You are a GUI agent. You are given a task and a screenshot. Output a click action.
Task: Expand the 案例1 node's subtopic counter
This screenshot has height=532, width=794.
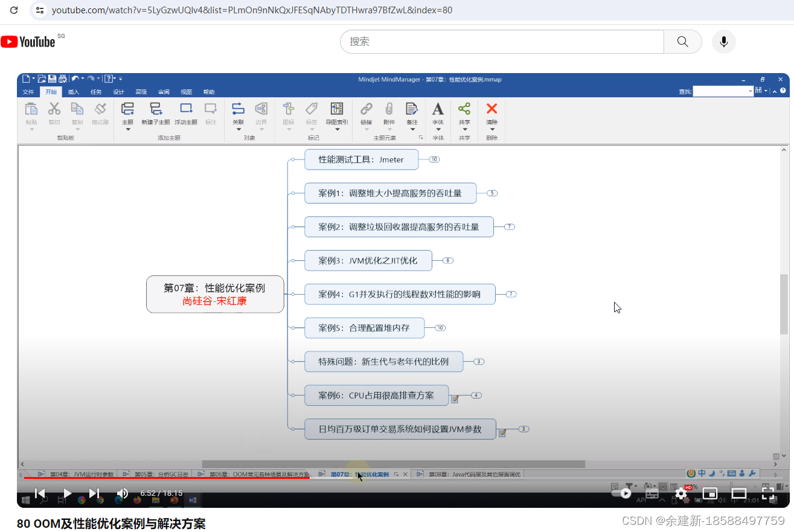coord(492,193)
